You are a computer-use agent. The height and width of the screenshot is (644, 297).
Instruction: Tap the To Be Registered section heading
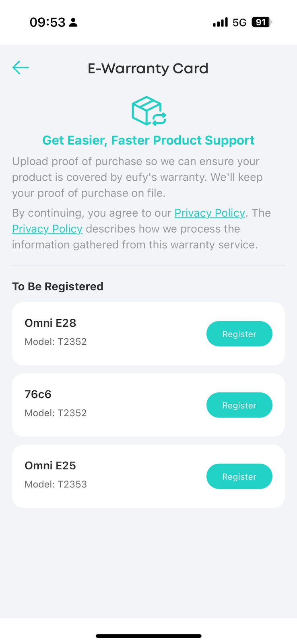(58, 286)
